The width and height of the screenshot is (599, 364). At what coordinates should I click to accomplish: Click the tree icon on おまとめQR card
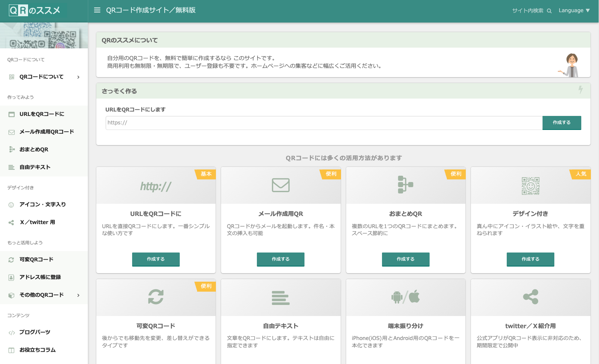tap(406, 185)
